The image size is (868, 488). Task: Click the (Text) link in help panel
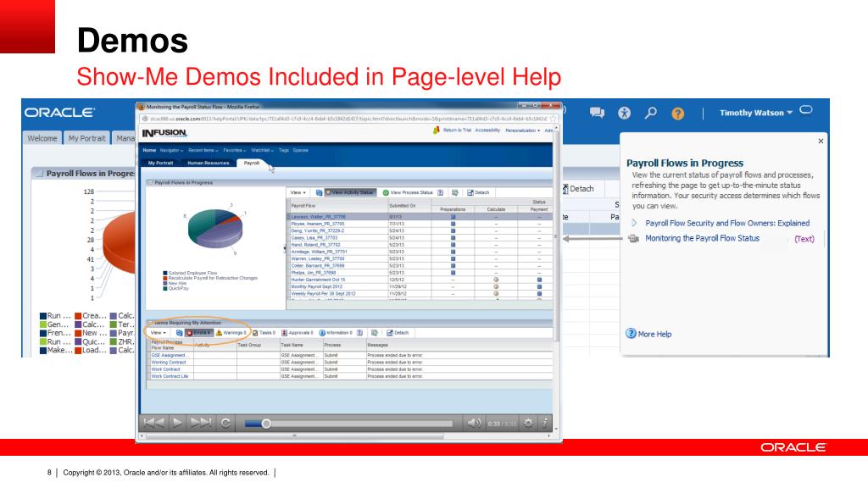click(804, 239)
